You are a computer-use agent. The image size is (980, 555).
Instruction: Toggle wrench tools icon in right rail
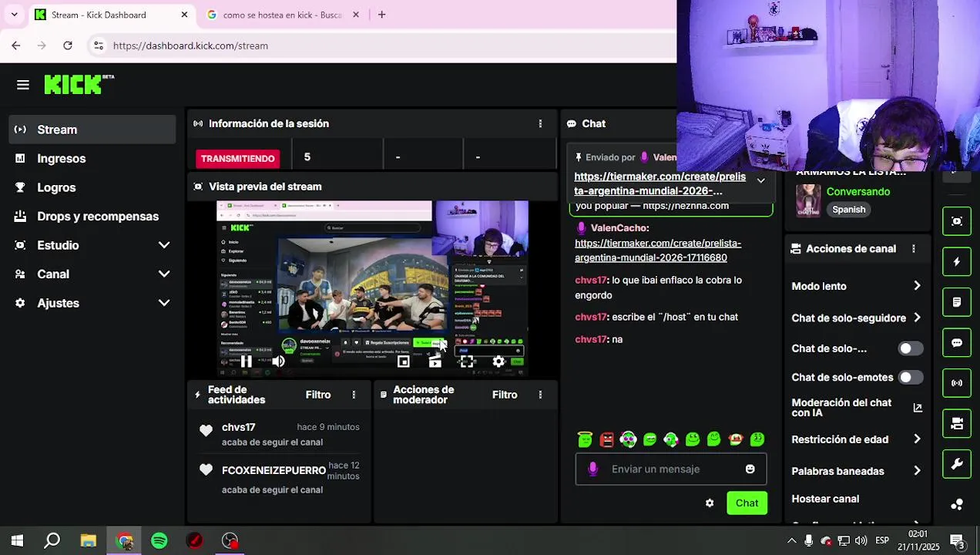pos(957,464)
